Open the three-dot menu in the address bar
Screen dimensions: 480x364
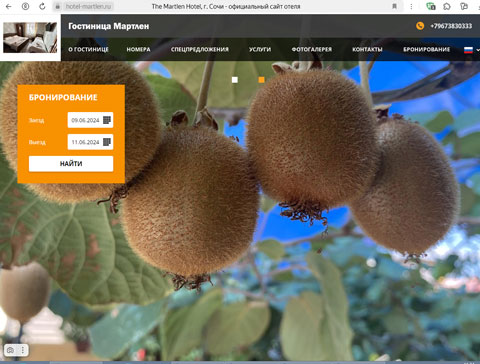tap(411, 7)
